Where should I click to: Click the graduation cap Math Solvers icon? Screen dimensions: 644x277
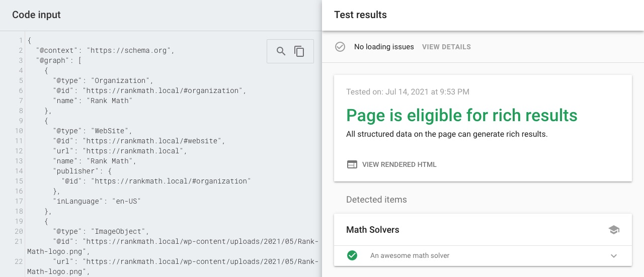coord(613,230)
